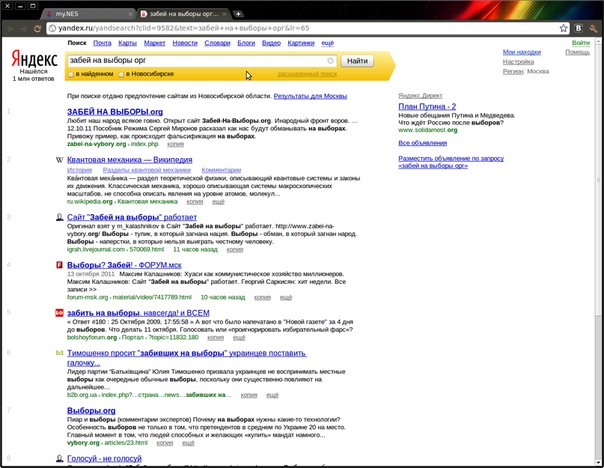Open a new tab with plus button
The image size is (604, 468).
click(238, 14)
